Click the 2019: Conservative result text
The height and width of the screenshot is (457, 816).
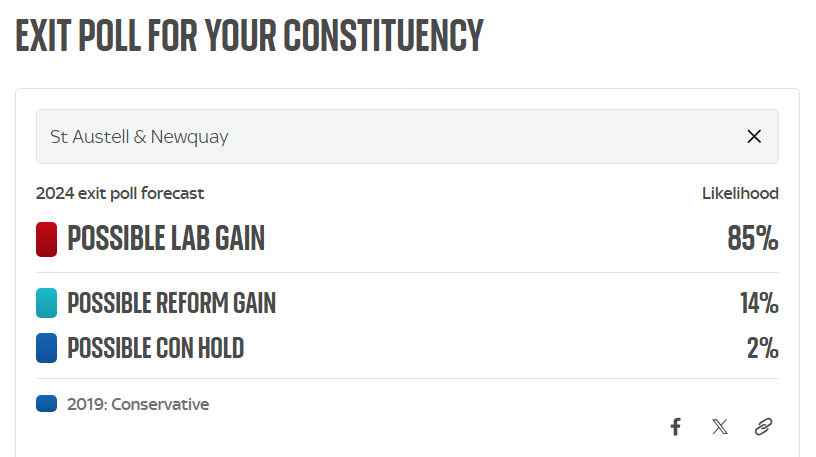click(138, 404)
